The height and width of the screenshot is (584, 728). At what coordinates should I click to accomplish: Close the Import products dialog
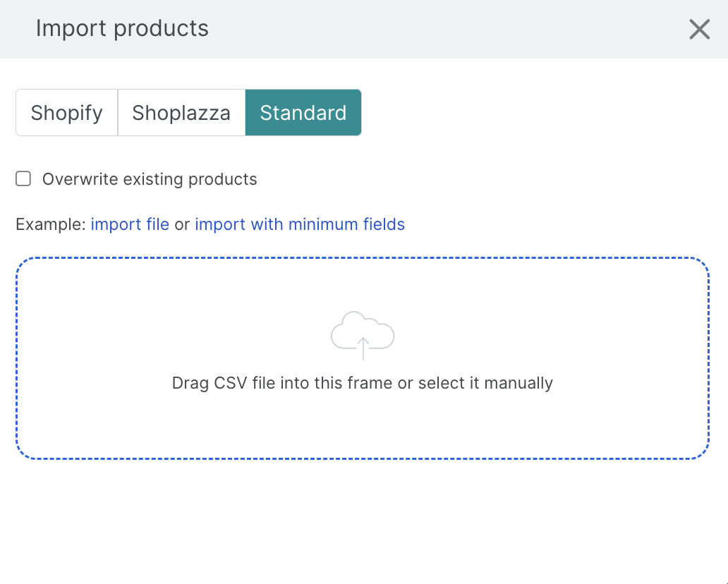tap(699, 29)
